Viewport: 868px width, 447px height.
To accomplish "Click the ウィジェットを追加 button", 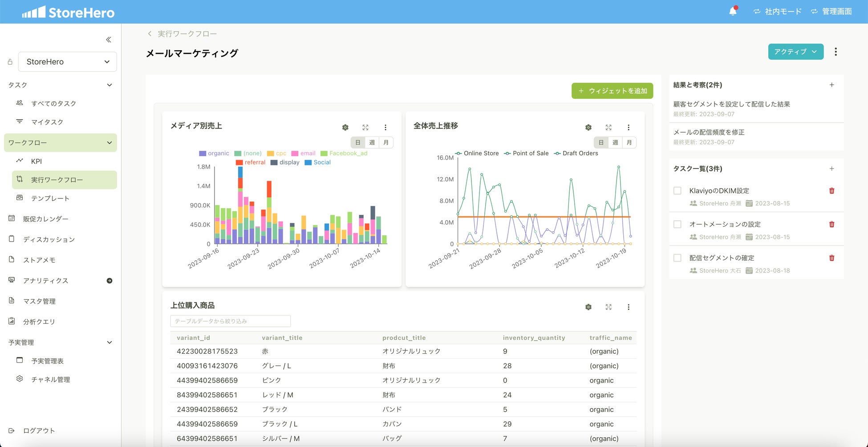I will 612,91.
